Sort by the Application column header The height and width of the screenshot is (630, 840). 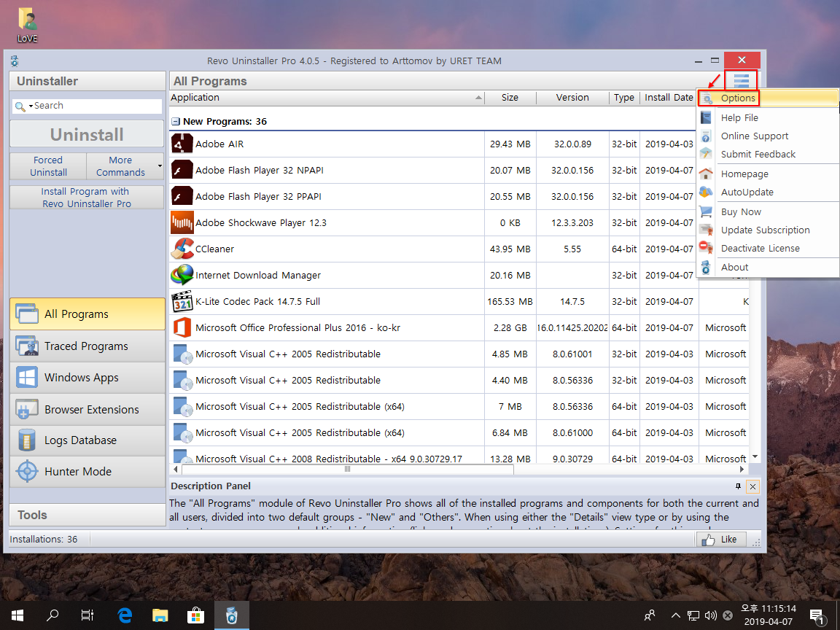327,98
